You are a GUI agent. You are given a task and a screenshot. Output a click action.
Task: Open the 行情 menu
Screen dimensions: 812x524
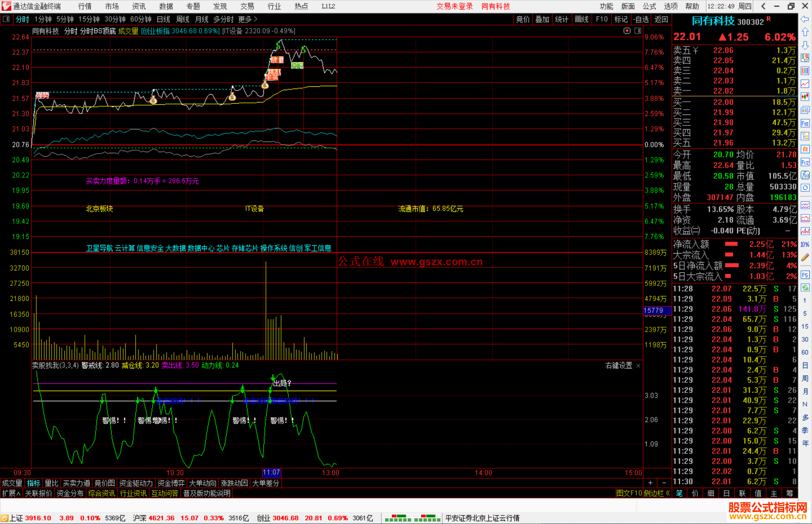[85, 6]
